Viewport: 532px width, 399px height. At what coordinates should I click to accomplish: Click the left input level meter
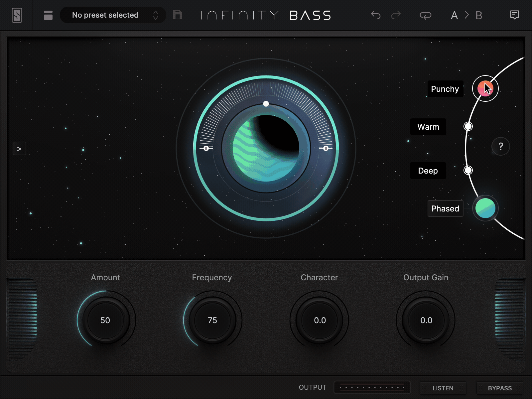[22, 319]
